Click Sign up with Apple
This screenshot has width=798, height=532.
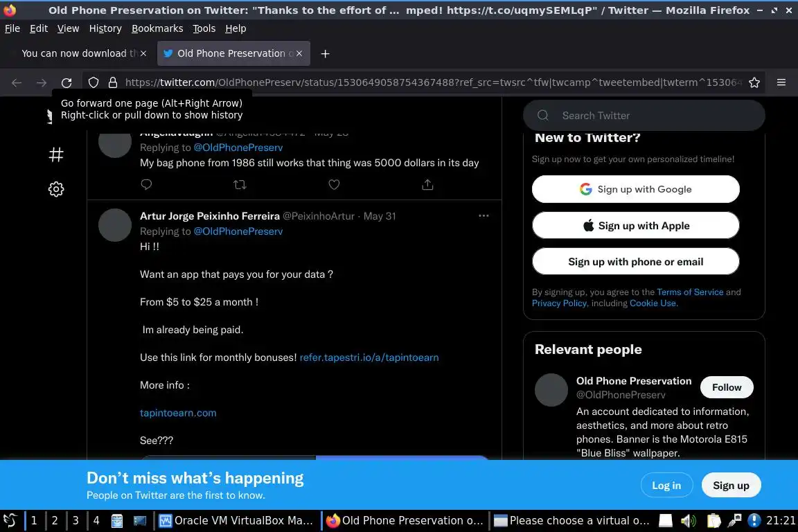636,226
